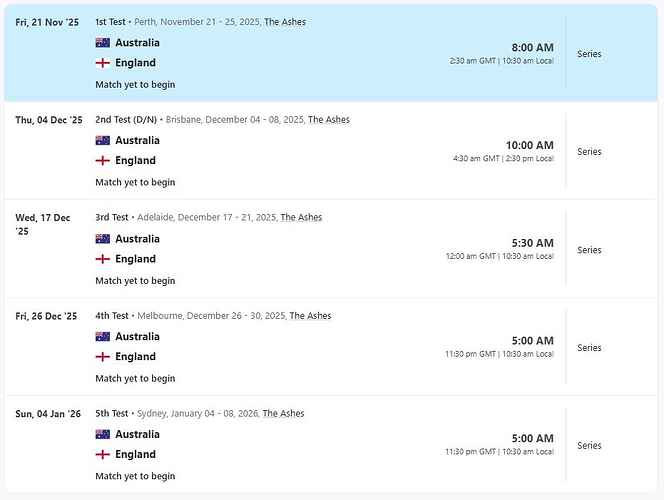Screen dimensions: 664x500
Task: Click England flag icon in 1st Test
Action: click(x=102, y=63)
